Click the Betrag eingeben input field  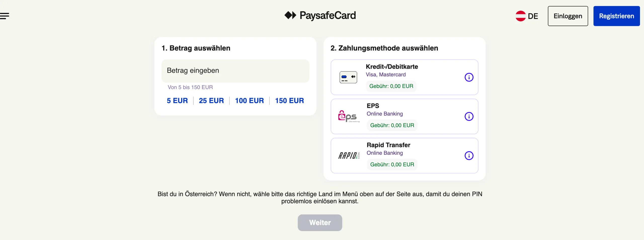pos(235,71)
